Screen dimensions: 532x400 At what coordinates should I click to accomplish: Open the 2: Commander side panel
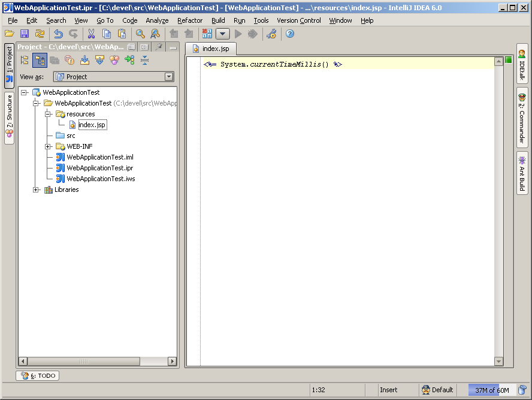point(522,117)
